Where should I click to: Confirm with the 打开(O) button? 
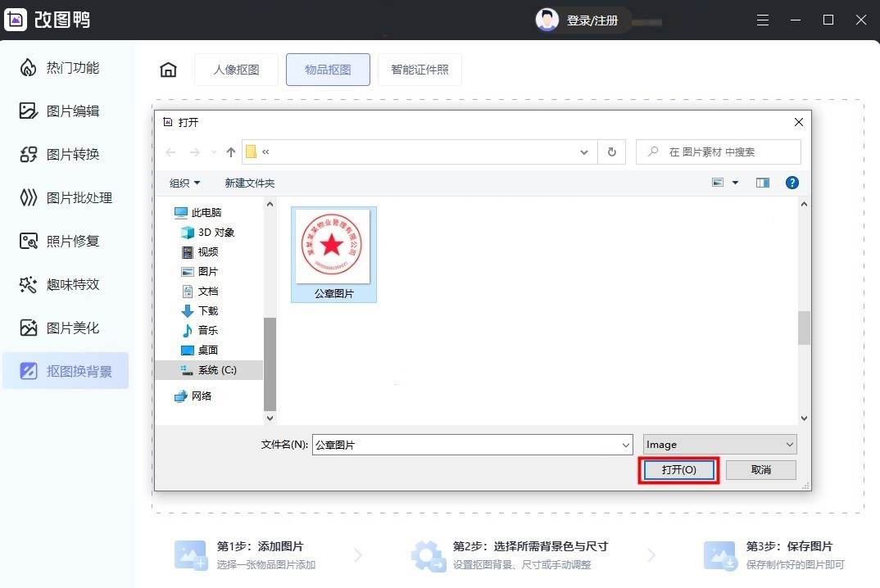pyautogui.click(x=678, y=469)
